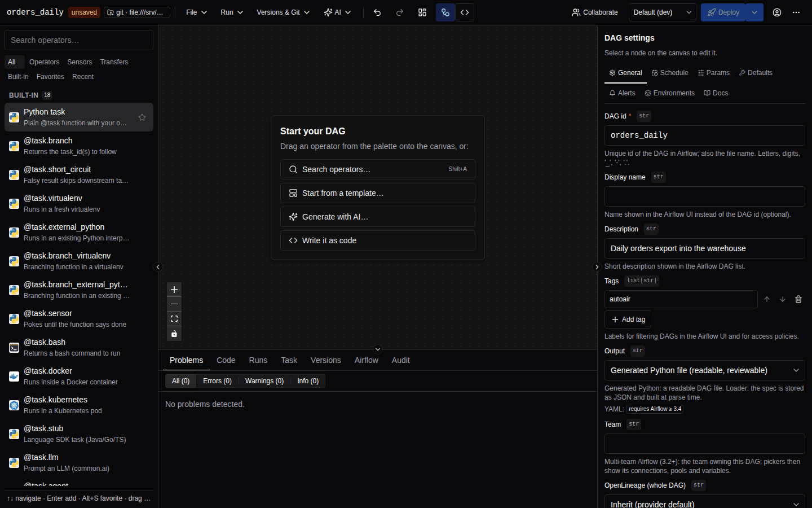812x508 pixels.
Task: Click the Collaborate button
Action: [595, 12]
